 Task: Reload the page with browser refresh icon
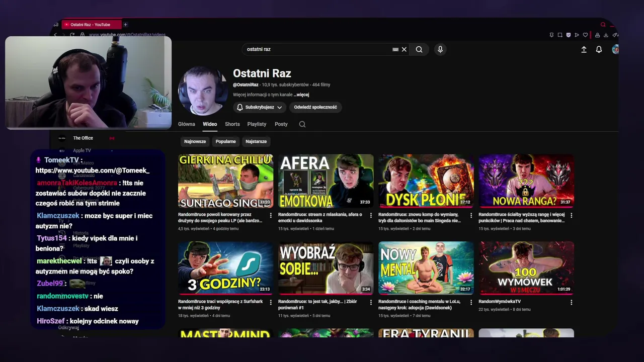(x=72, y=35)
